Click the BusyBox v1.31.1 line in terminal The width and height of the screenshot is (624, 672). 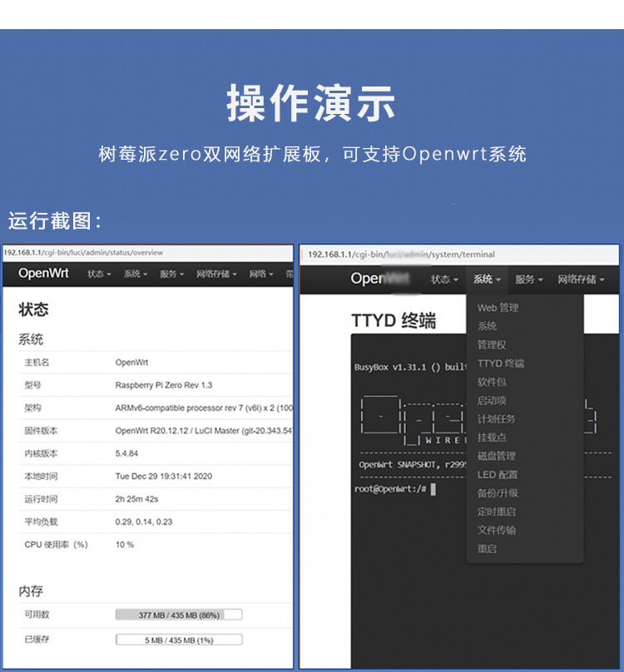410,368
